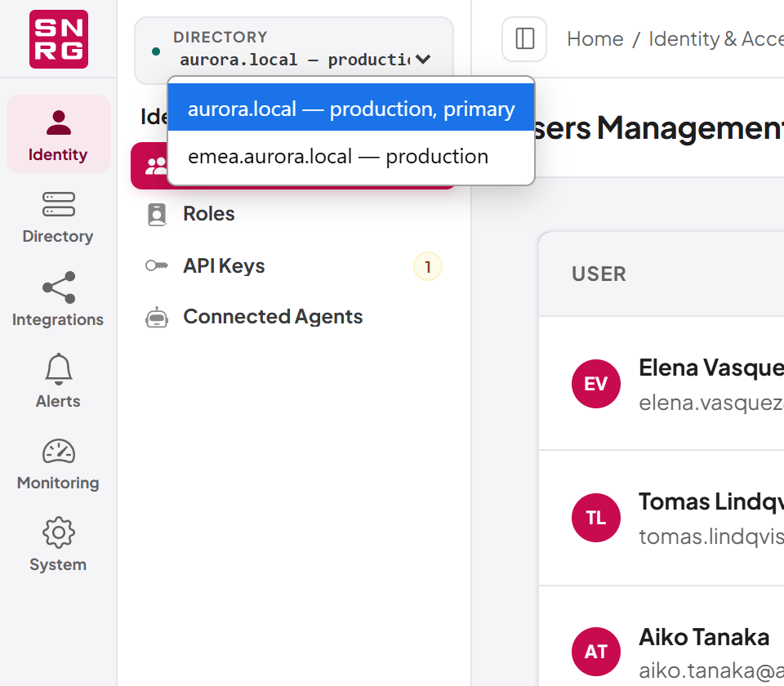Click the API Keys key icon
The image size is (784, 686).
click(x=157, y=265)
